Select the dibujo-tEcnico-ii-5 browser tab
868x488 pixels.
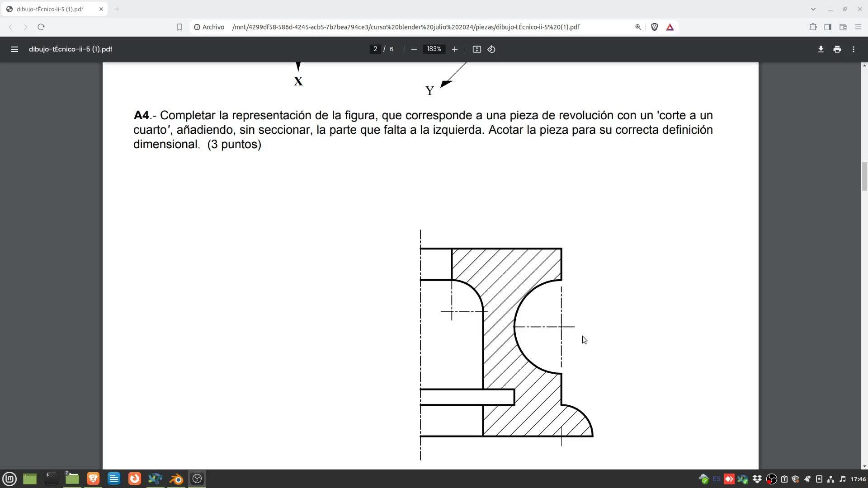click(x=50, y=9)
